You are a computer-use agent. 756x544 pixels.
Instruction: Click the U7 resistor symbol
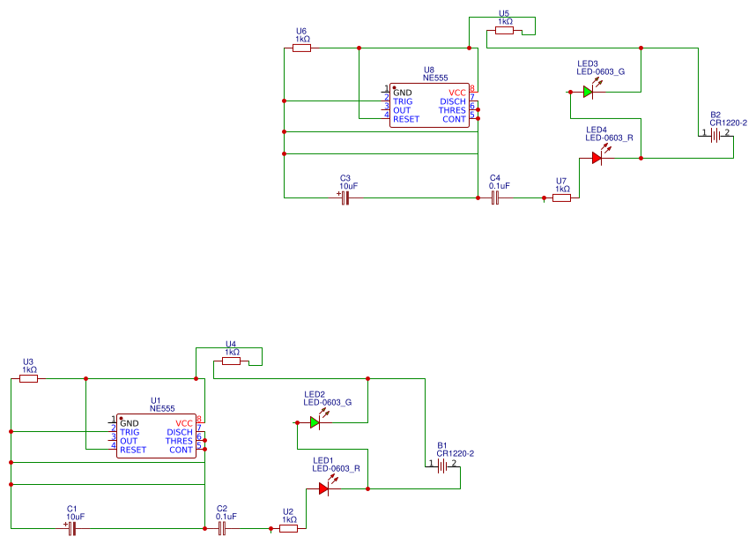[561, 197]
